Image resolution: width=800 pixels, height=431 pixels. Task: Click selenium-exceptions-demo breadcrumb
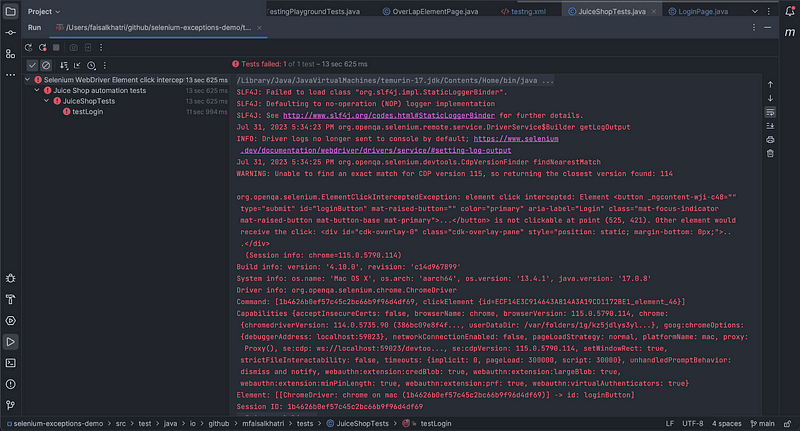tap(55, 424)
